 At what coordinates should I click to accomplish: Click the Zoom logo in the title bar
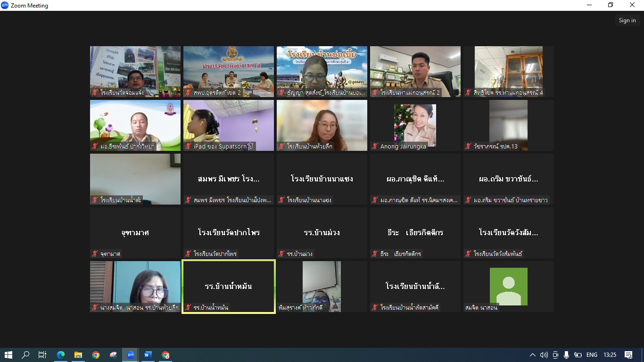[5, 6]
